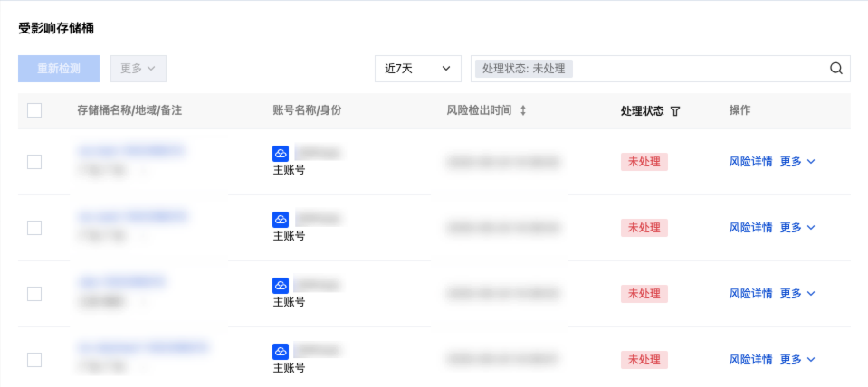
Task: Check the first row's checkbox
Action: click(34, 162)
